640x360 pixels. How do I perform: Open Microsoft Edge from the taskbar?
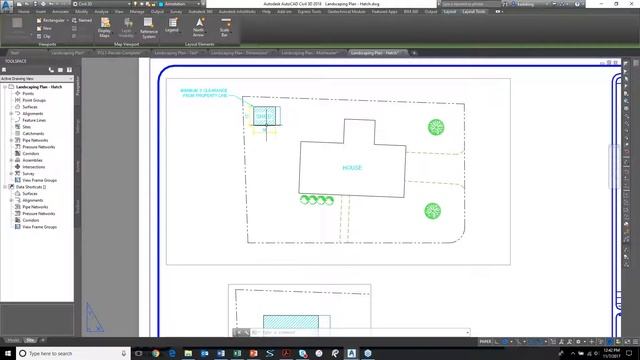(172, 353)
